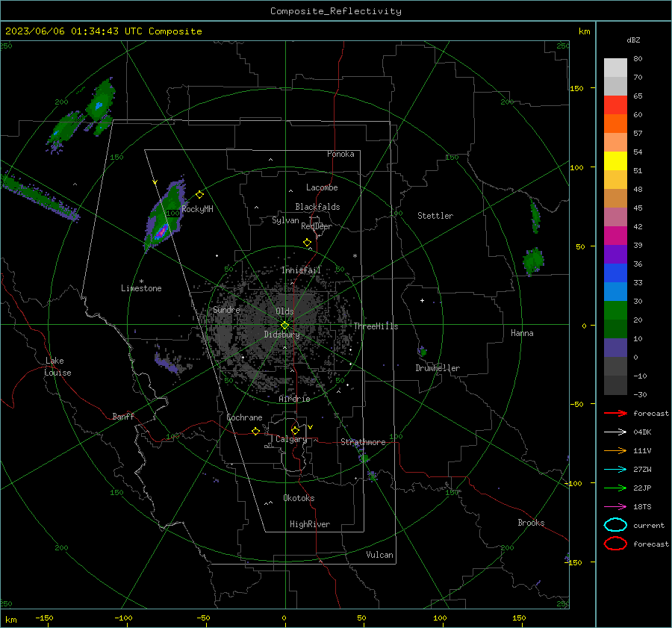Select the light gray swatch between 80 and 70 dBZ
672x628 pixels.
pyautogui.click(x=615, y=67)
